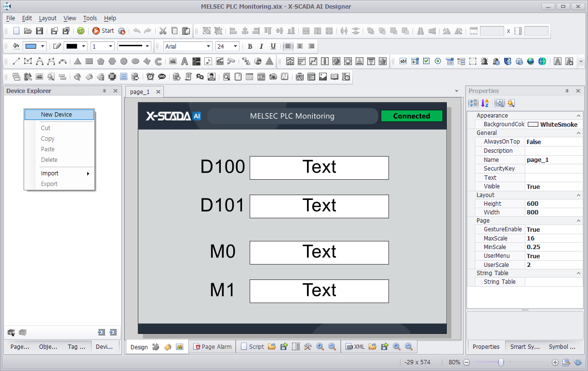588x371 pixels.
Task: Select the Ellipse shape tool
Action: pos(135,61)
